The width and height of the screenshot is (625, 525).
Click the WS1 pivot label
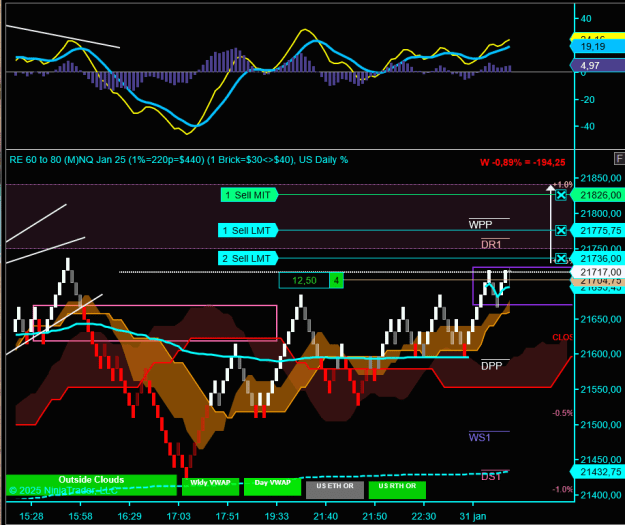tap(480, 437)
